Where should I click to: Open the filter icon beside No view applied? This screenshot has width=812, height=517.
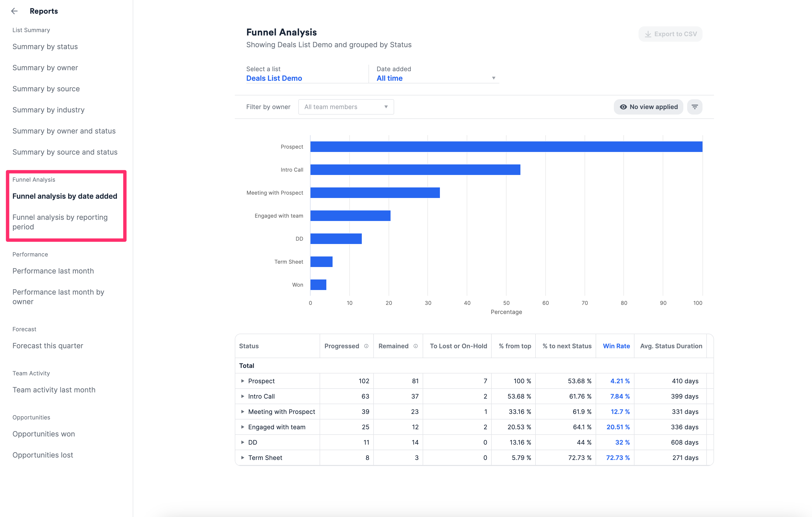point(695,107)
